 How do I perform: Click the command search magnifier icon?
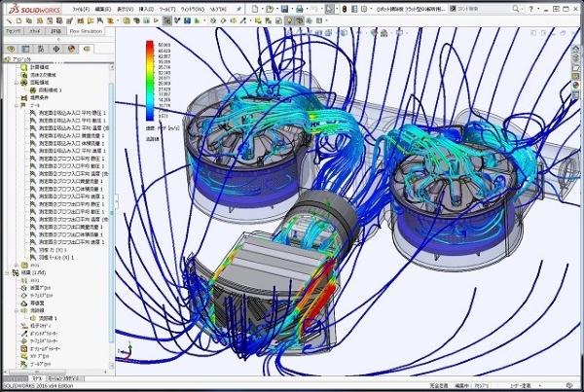(512, 8)
